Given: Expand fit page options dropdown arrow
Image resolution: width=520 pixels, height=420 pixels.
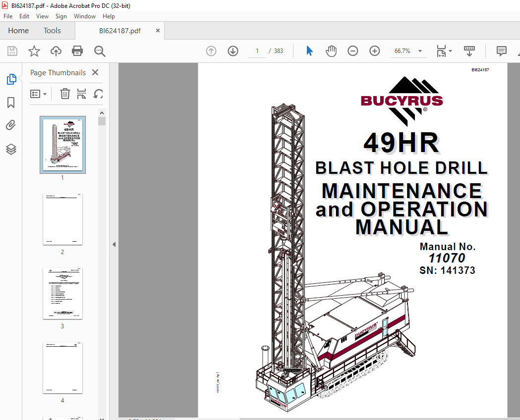Looking at the screenshot, I should (x=451, y=51).
